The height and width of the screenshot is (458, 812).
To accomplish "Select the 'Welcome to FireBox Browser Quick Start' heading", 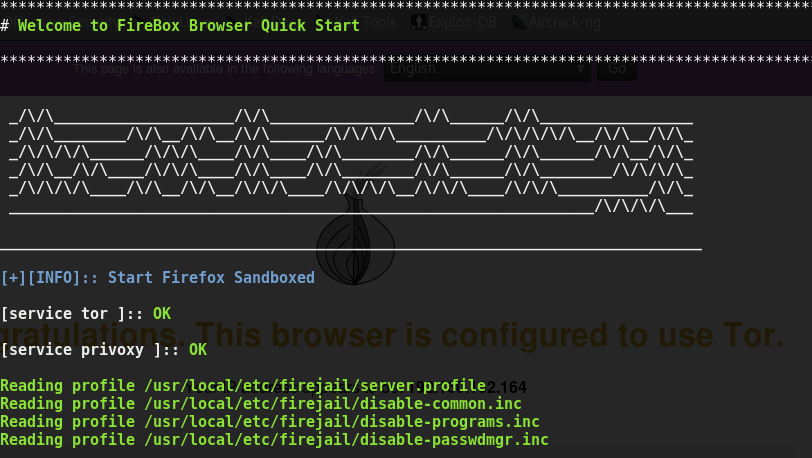I will coord(188,25).
